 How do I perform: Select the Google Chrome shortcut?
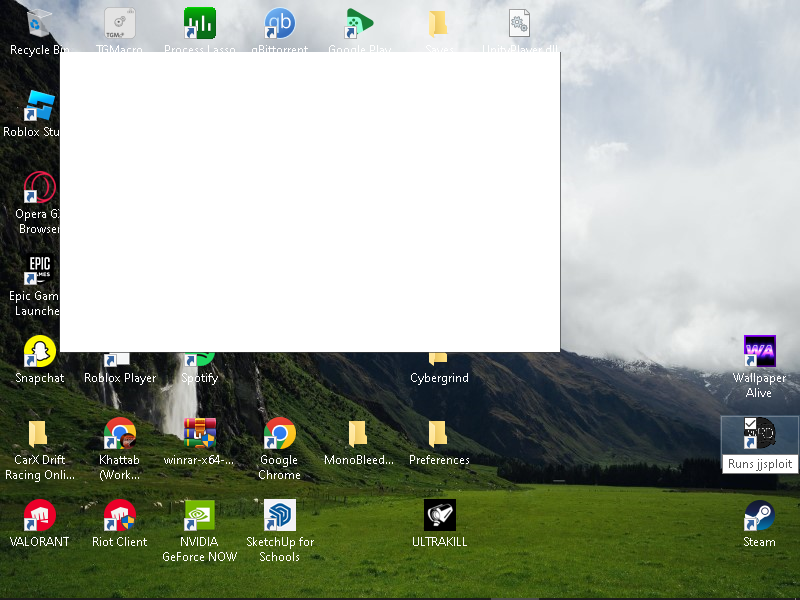(280, 434)
